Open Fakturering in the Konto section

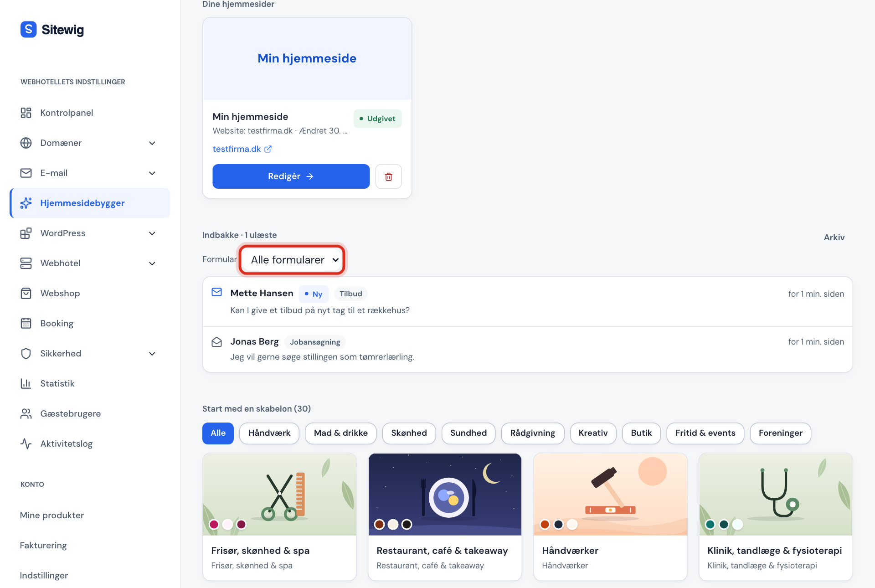pos(43,545)
